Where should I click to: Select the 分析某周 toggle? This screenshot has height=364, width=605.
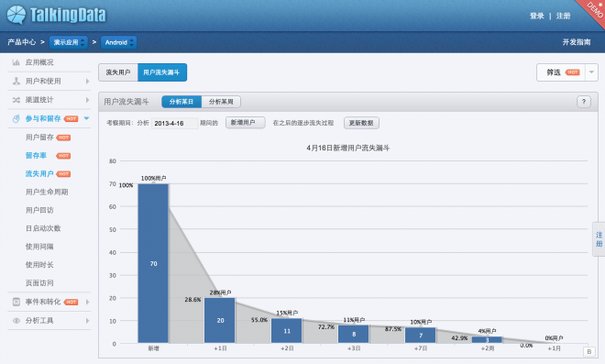pyautogui.click(x=221, y=102)
